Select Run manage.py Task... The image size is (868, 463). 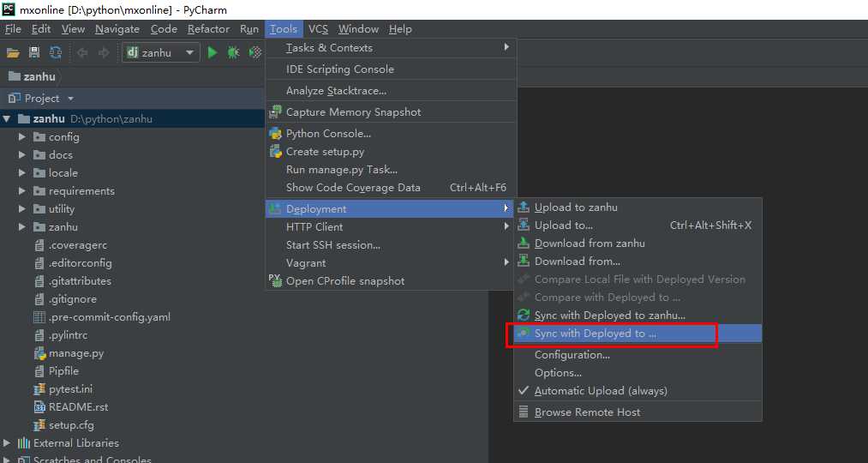tap(391, 170)
